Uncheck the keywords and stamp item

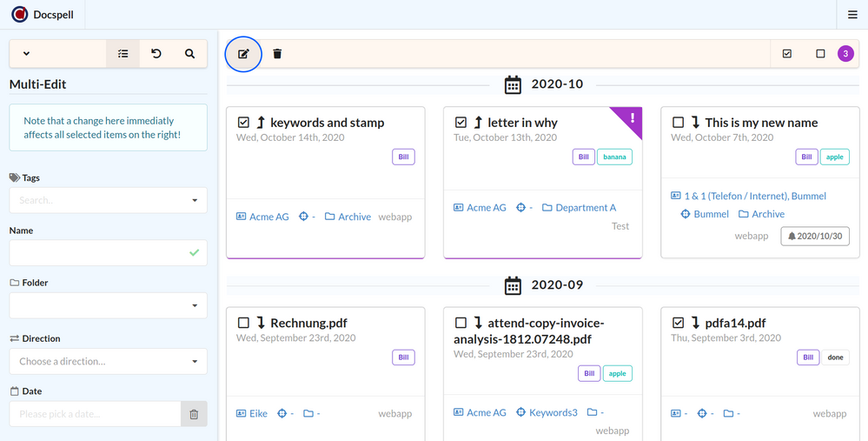[x=244, y=123]
